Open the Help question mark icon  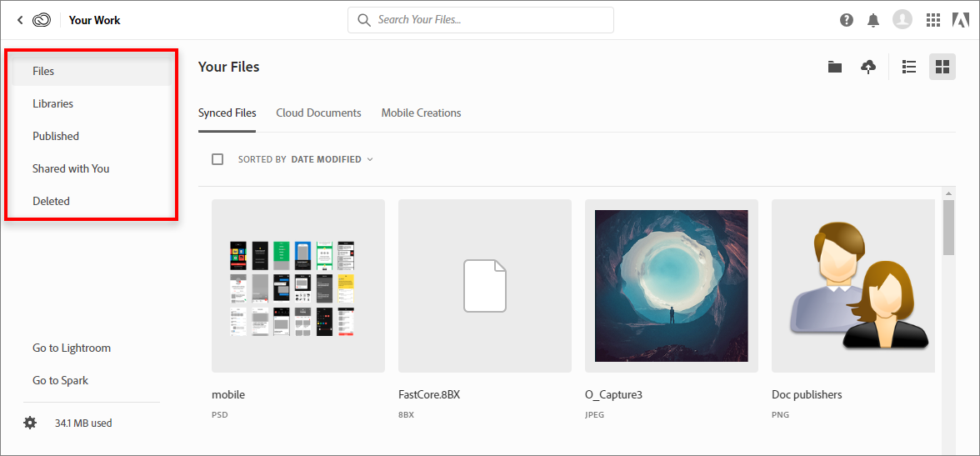847,20
